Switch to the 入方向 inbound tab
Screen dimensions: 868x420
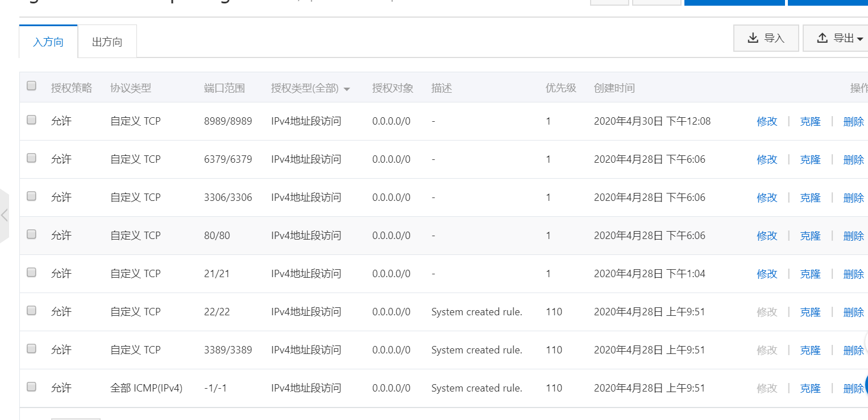(48, 42)
